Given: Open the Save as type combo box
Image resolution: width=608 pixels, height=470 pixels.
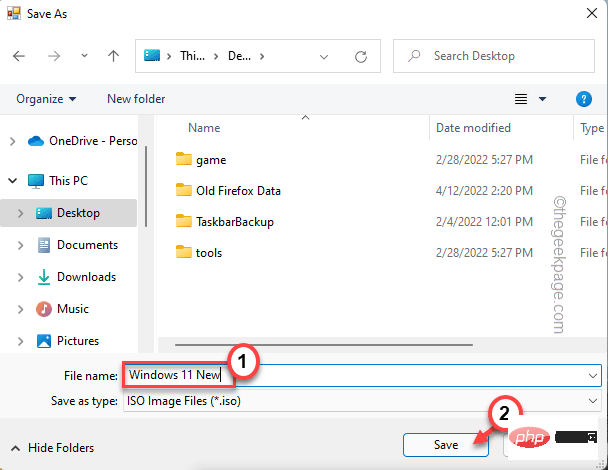Looking at the screenshot, I should (362, 401).
